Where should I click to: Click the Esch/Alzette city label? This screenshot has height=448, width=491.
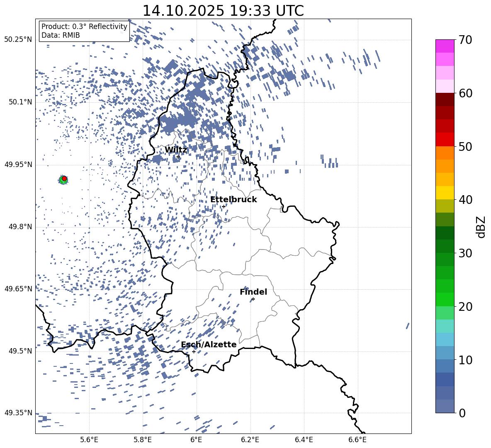(x=209, y=344)
